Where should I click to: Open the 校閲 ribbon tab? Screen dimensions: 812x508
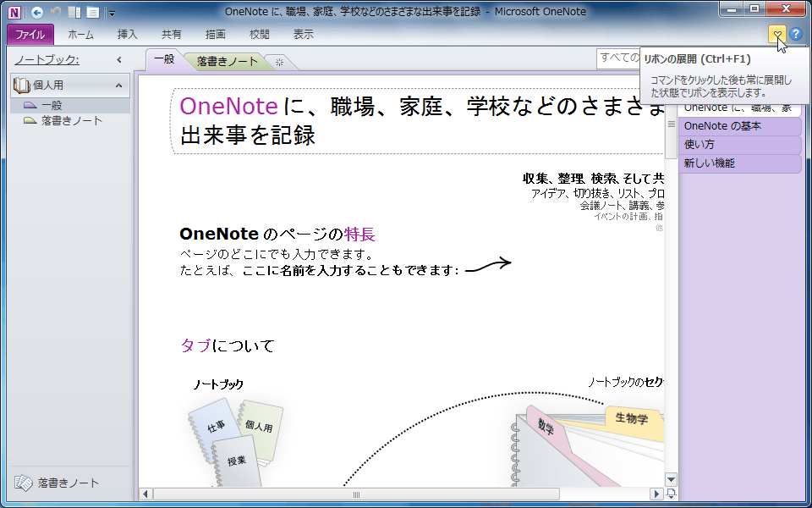(x=260, y=35)
